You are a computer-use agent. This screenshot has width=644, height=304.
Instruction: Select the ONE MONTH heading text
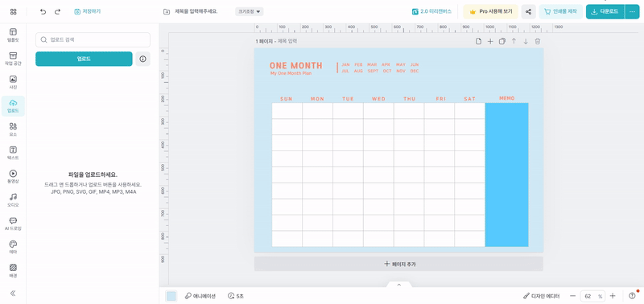[296, 66]
